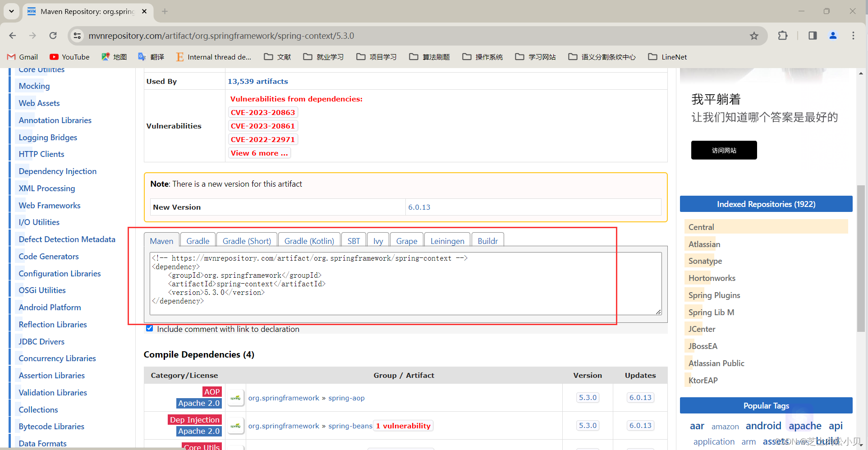
Task: Open Gmail from the bookmarks bar
Action: (x=22, y=57)
